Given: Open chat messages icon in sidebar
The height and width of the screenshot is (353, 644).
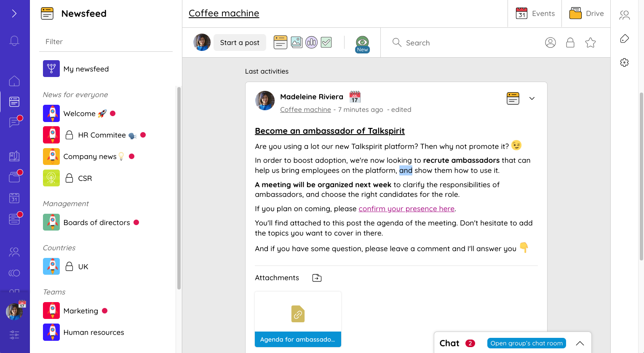Looking at the screenshot, I should point(14,122).
